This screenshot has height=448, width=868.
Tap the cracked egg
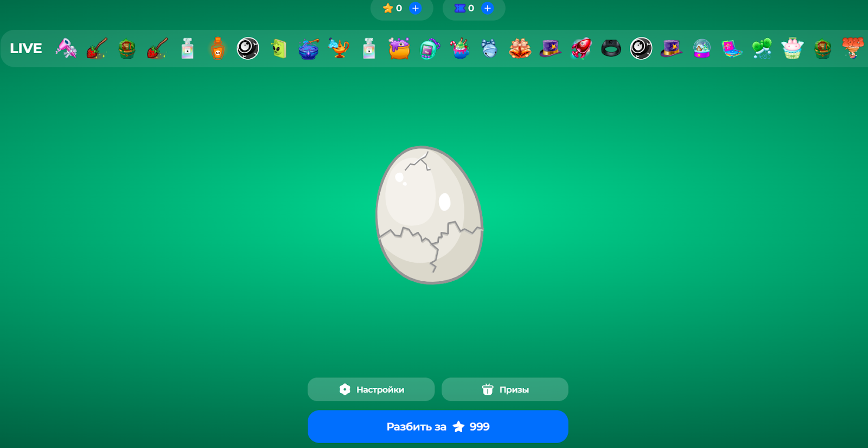429,215
